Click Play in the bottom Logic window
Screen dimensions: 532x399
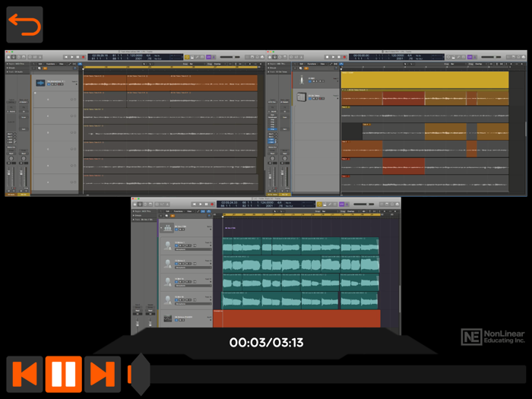click(201, 204)
